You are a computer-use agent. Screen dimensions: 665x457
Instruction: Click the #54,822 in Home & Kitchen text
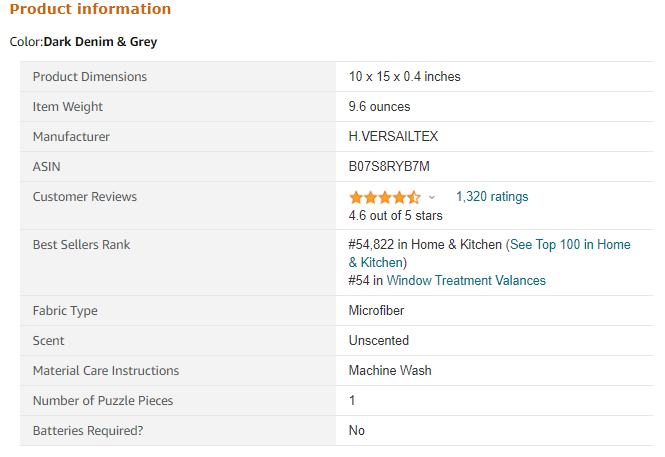[425, 245]
